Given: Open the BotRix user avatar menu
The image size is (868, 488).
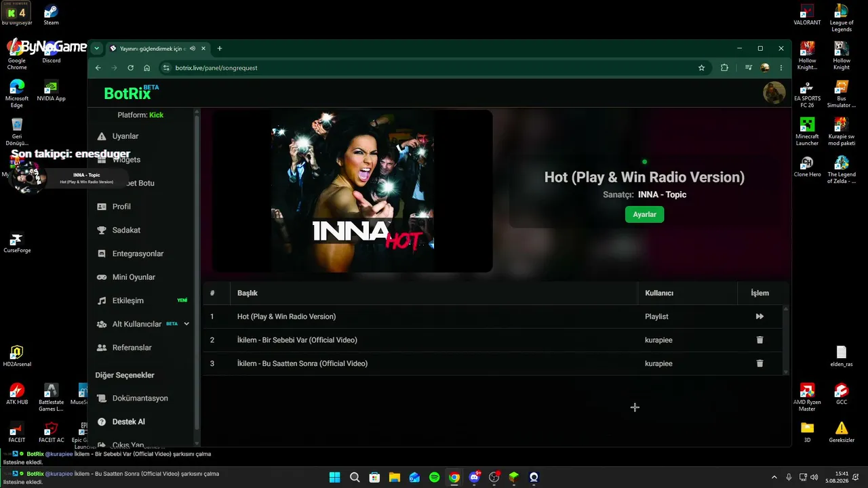Looking at the screenshot, I should [774, 93].
